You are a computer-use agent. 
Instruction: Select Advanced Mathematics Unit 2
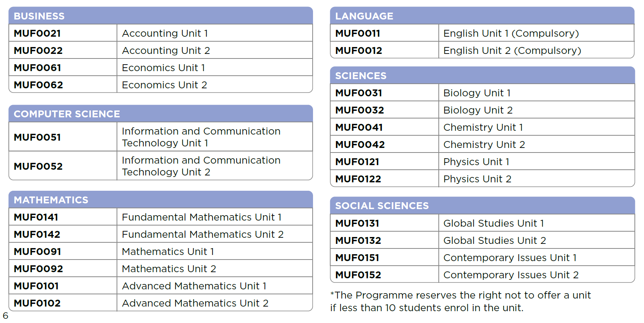pos(195,303)
